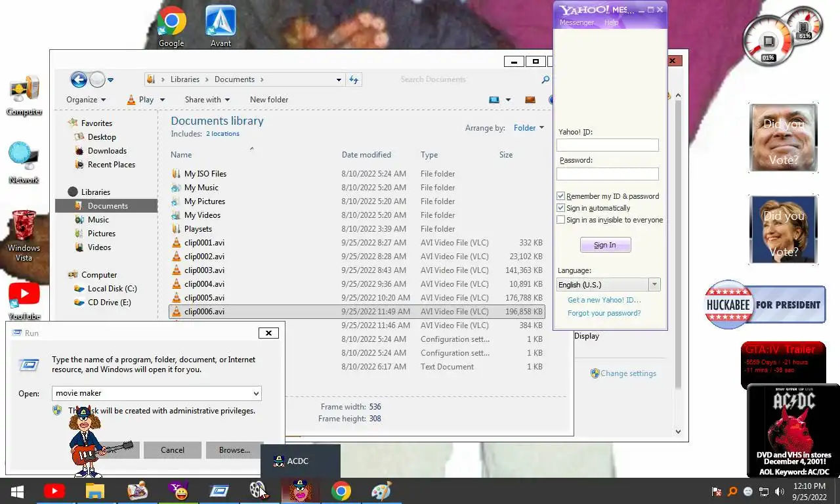Switch to the Run dialog taskbar icon
This screenshot has height=504, width=840.
point(218,491)
